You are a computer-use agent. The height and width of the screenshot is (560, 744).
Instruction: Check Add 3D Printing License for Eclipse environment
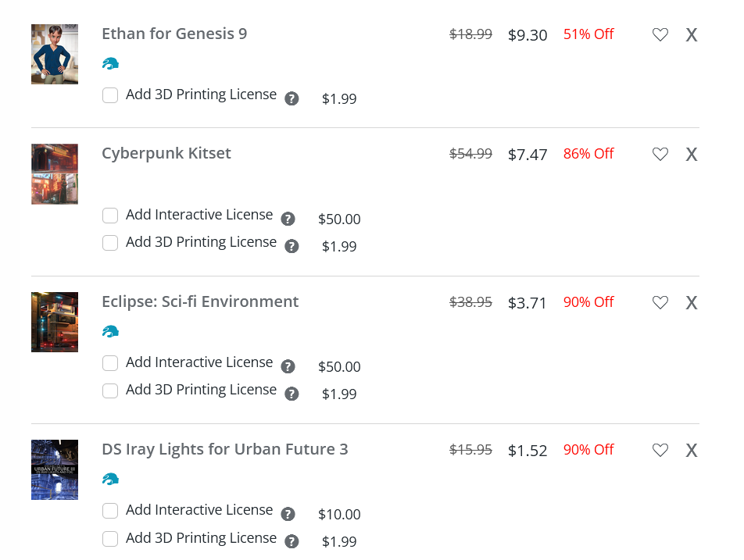(x=110, y=391)
